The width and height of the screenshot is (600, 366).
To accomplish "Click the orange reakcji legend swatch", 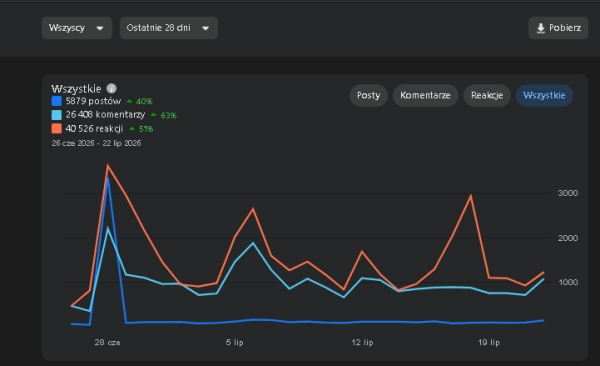I will 57,129.
